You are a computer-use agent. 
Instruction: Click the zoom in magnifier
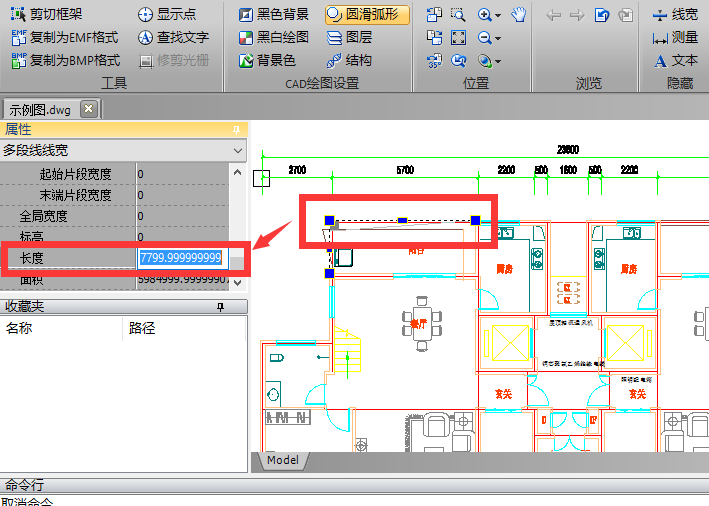pyautogui.click(x=484, y=14)
